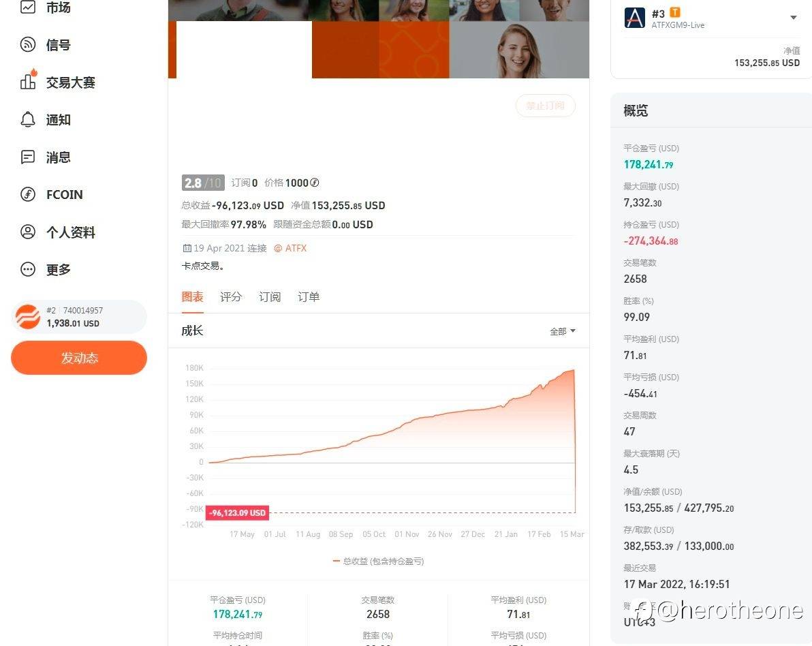The height and width of the screenshot is (646, 812).
Task: Switch to the 订阅 tab
Action: [x=269, y=297]
